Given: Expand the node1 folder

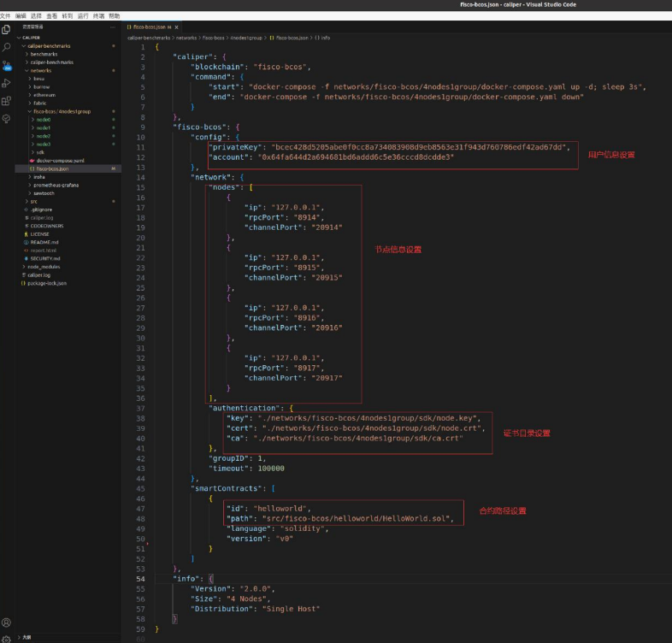Looking at the screenshot, I should [x=32, y=127].
